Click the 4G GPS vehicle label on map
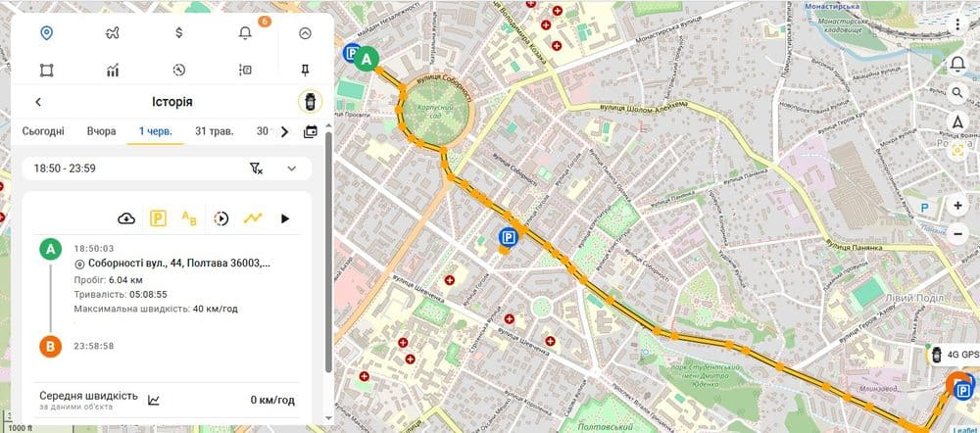This screenshot has height=433, width=980. tap(954, 356)
